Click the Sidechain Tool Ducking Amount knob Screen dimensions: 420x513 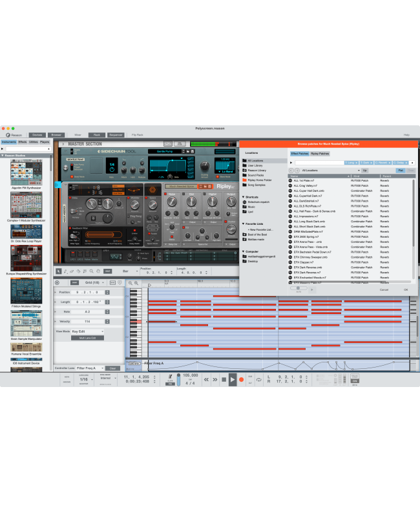205,165
